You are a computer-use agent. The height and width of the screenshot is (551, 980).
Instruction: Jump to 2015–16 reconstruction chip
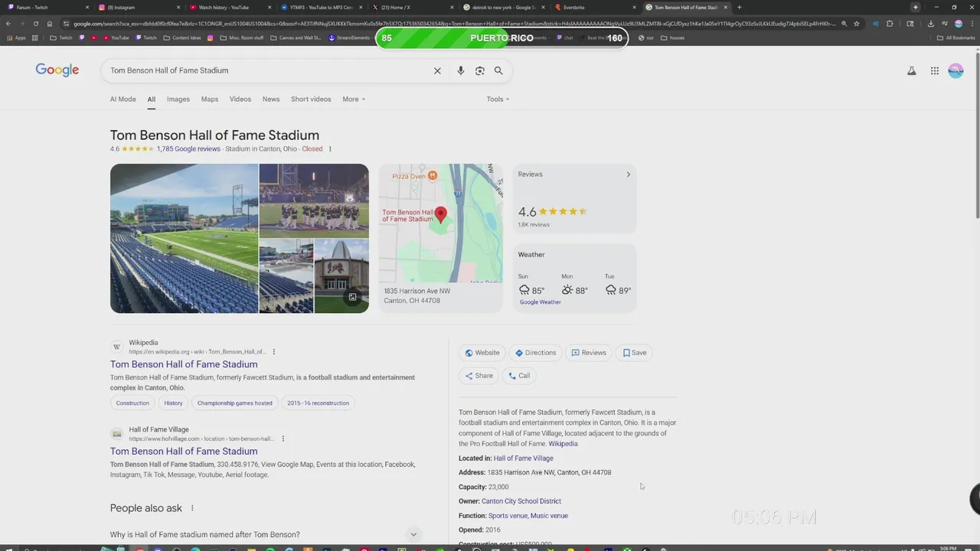tap(318, 403)
